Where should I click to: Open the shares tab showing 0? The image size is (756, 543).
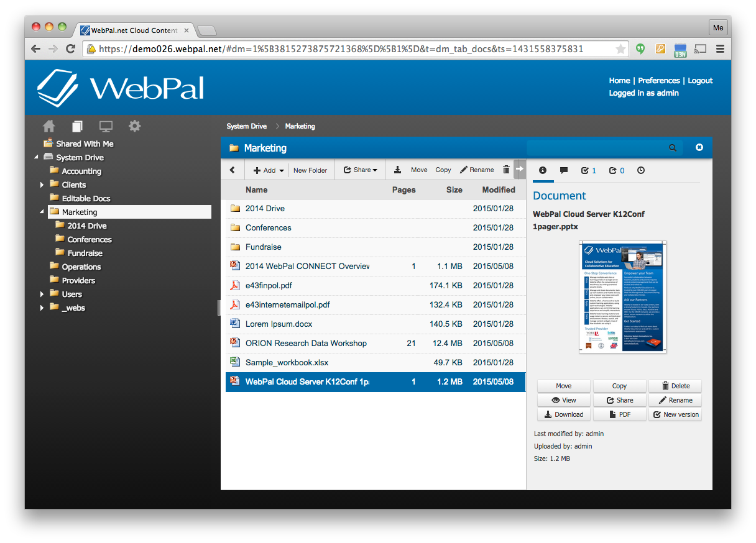[617, 170]
